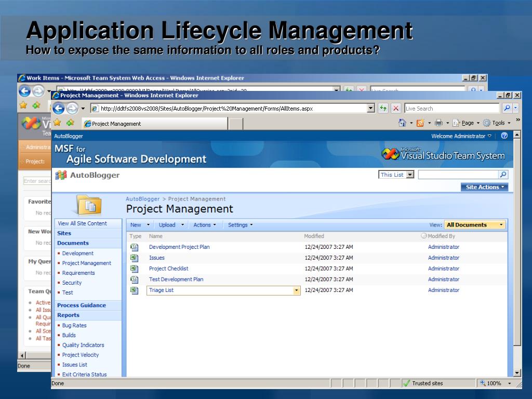
Task: Open the Development Project Plan document
Action: point(179,247)
